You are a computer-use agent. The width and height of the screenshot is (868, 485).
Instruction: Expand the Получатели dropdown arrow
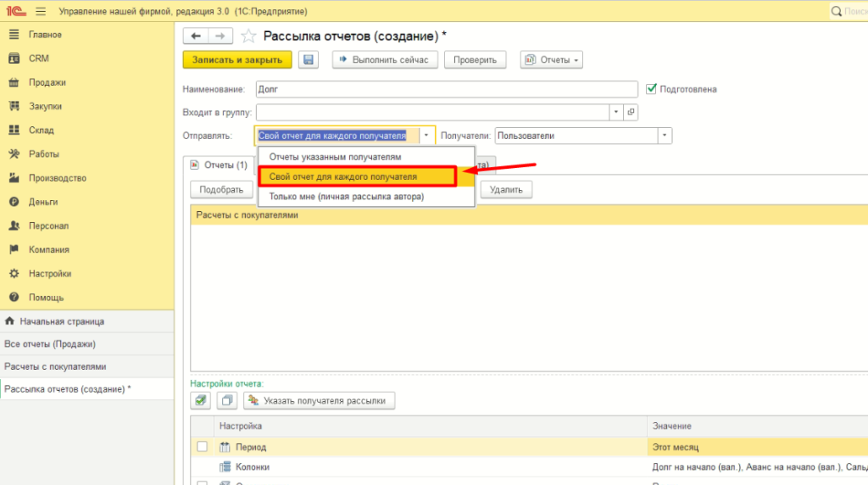click(x=665, y=136)
